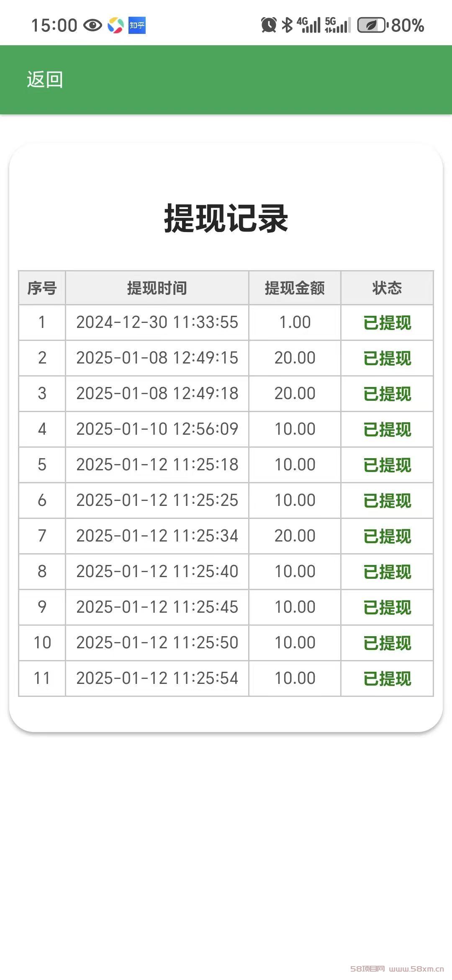This screenshot has width=452, height=980.
Task: Tap the 返回 back button
Action: tap(45, 80)
